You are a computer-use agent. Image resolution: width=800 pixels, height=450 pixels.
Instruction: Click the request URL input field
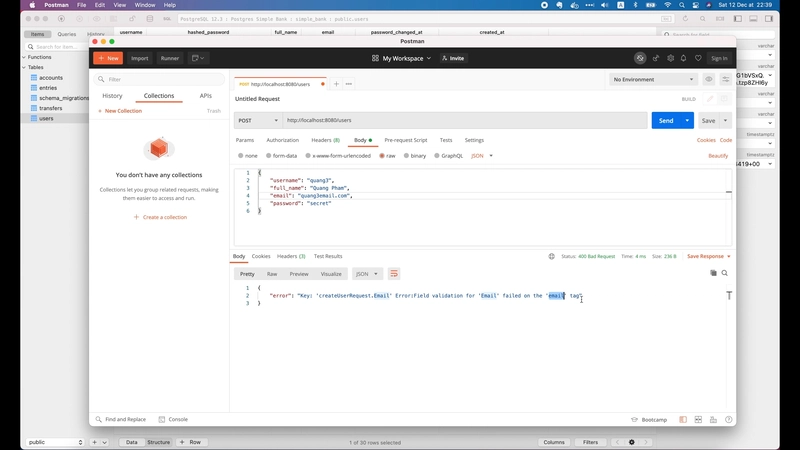[x=463, y=120]
